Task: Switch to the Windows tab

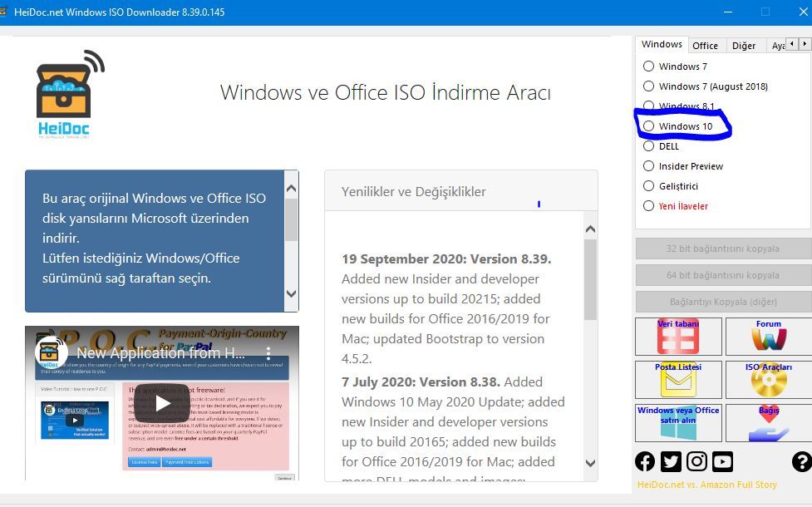Action: (662, 45)
